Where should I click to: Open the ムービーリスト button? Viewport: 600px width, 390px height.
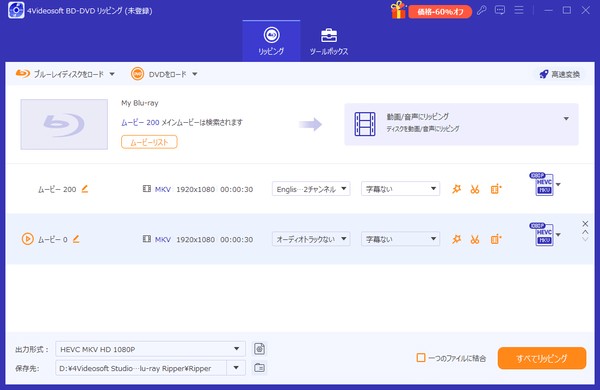149,142
